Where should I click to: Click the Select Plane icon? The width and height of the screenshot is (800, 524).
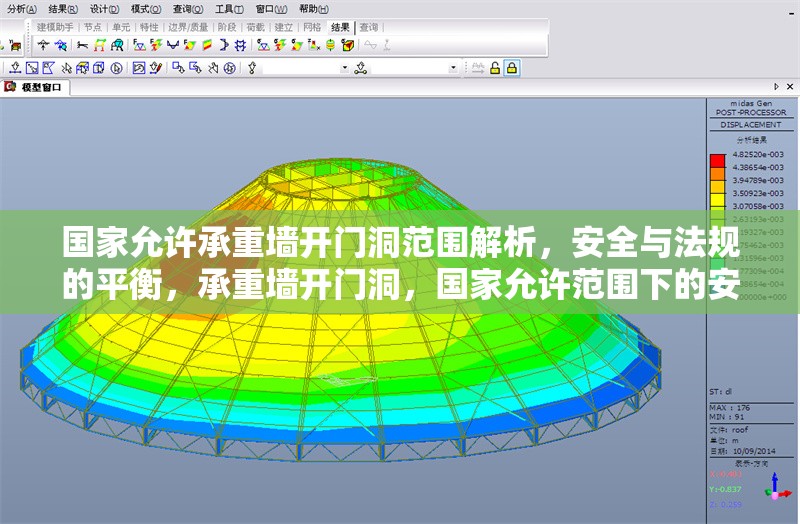pyautogui.click(x=82, y=67)
